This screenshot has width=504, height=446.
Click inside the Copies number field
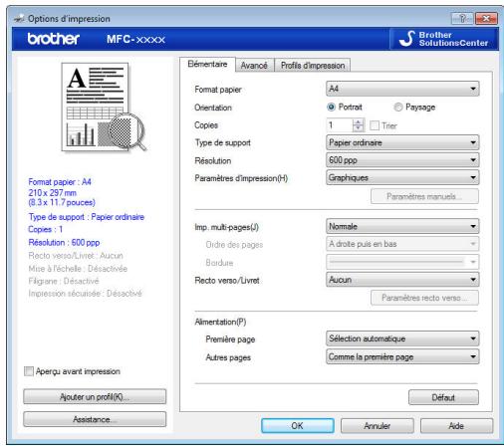(340, 125)
